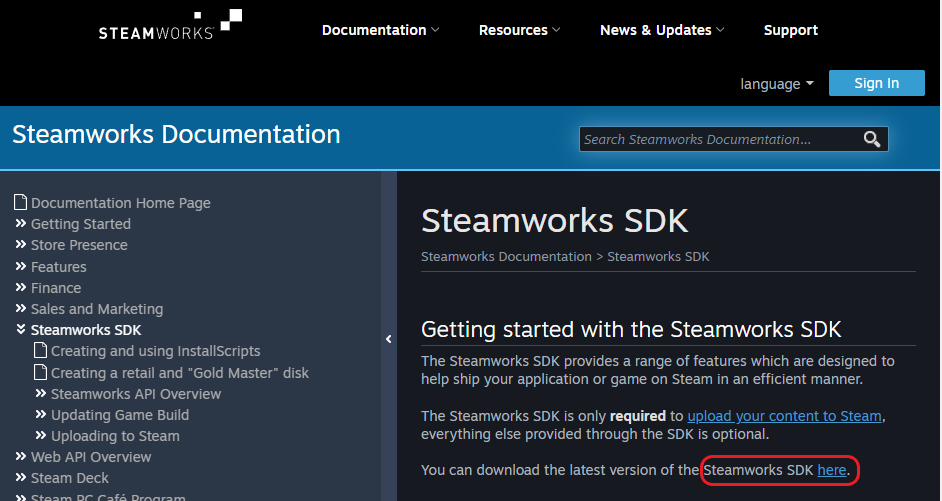Click the Steamworks SDK page title
The width and height of the screenshot is (942, 501).
(x=555, y=220)
